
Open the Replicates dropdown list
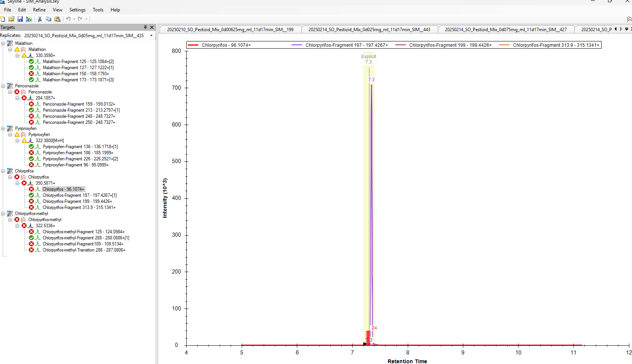(151, 36)
